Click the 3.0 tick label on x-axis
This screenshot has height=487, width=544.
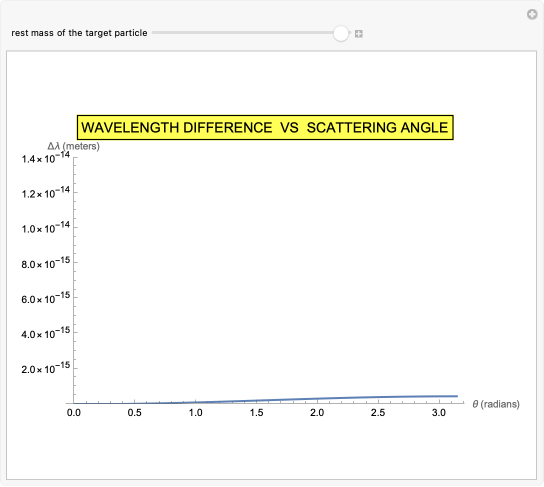(439, 413)
